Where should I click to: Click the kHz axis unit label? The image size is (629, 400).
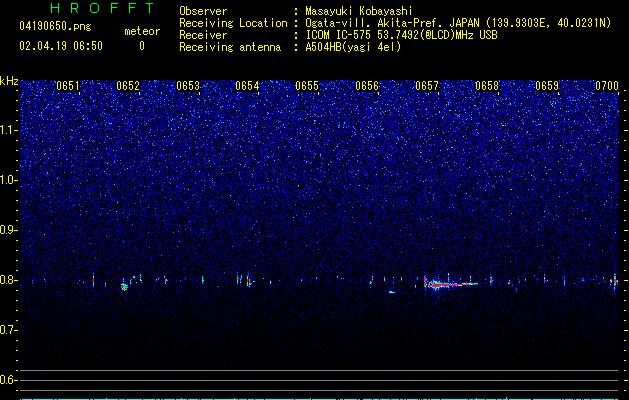click(x=9, y=81)
